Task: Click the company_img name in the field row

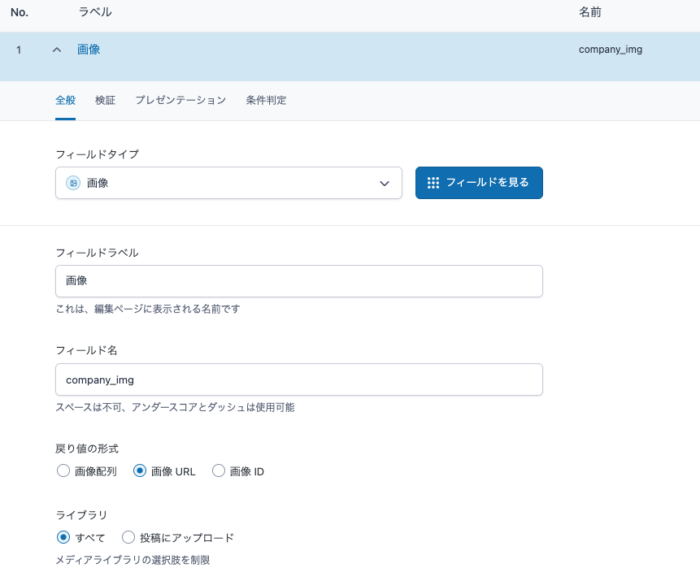Action: [610, 49]
